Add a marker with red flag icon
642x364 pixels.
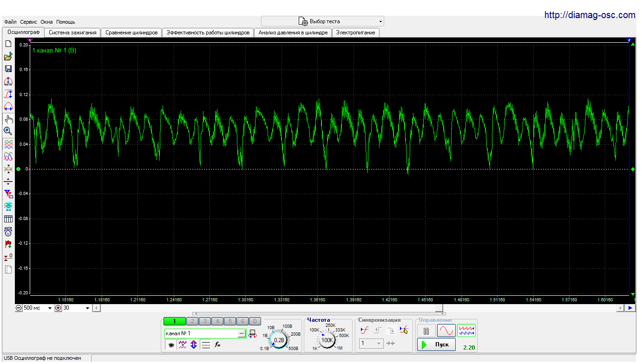tap(8, 244)
